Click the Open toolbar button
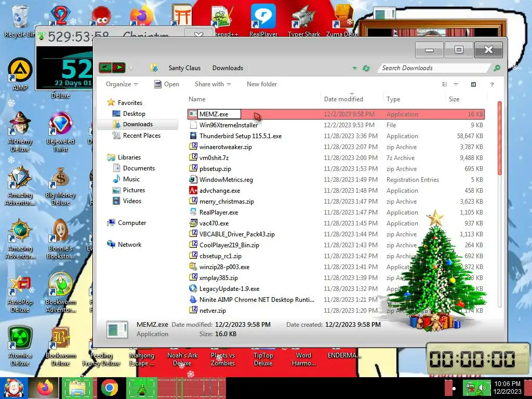Image resolution: width=532 pixels, height=399 pixels. click(x=167, y=84)
